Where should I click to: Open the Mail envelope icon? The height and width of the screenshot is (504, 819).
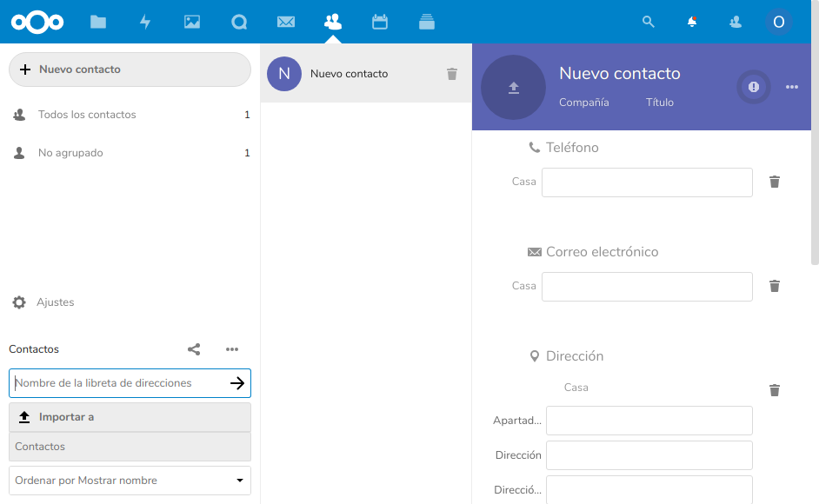point(286,22)
